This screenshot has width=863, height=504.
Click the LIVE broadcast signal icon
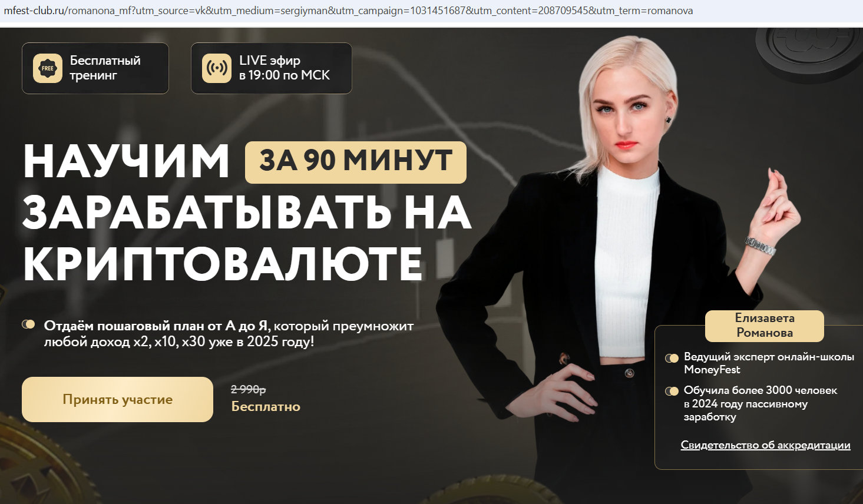[217, 68]
